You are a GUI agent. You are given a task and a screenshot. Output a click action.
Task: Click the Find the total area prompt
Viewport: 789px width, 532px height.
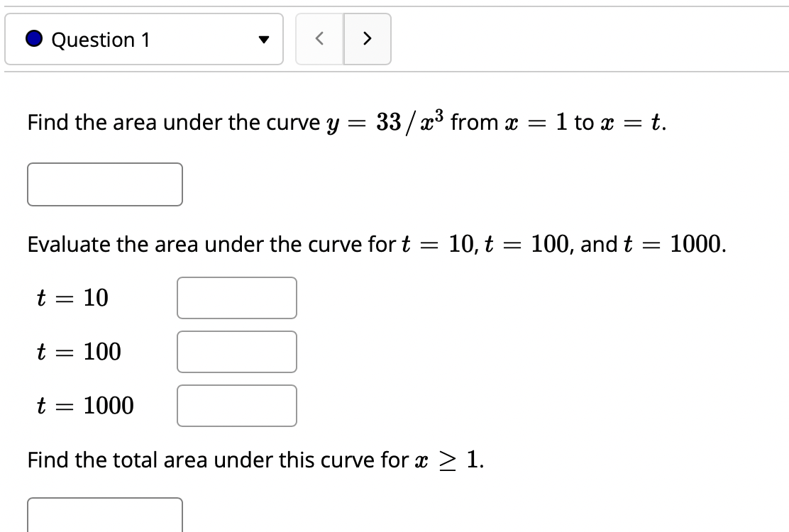pos(255,460)
